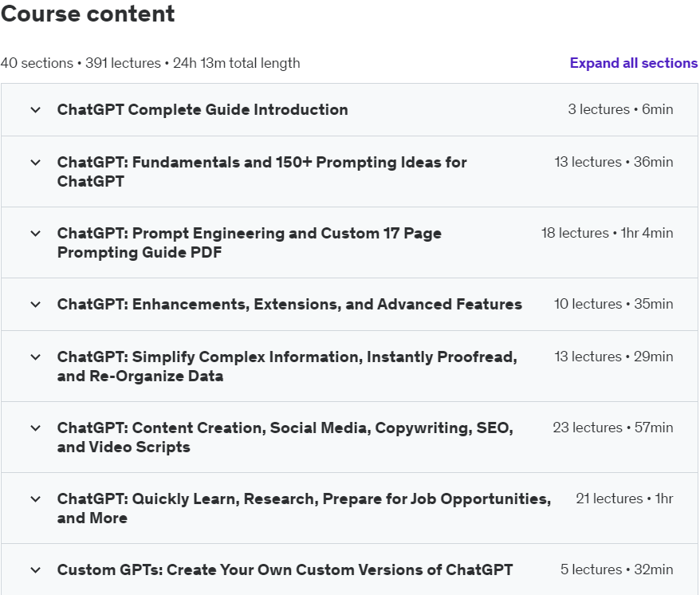
Task: Open Custom GPTs: Create Your Own title
Action: pos(285,570)
